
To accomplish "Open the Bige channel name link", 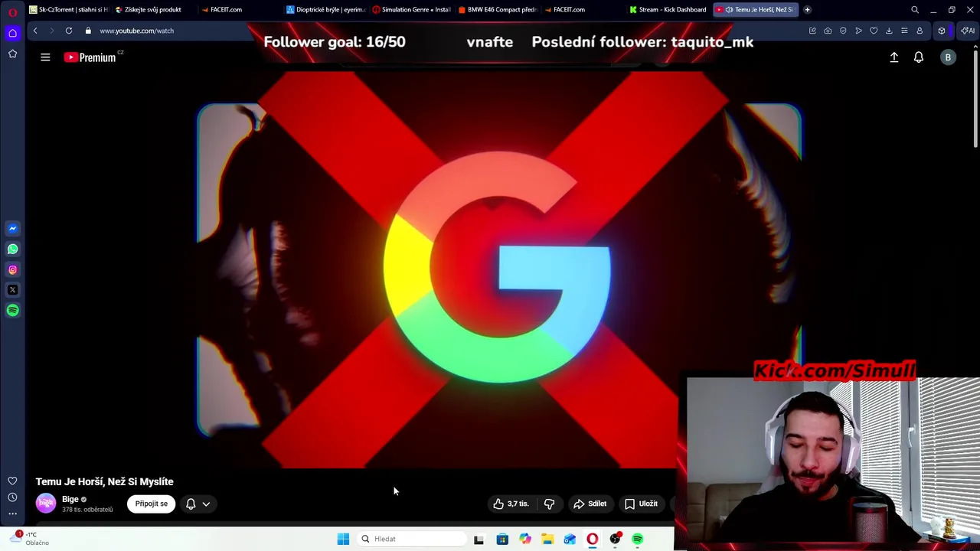I will (70, 499).
